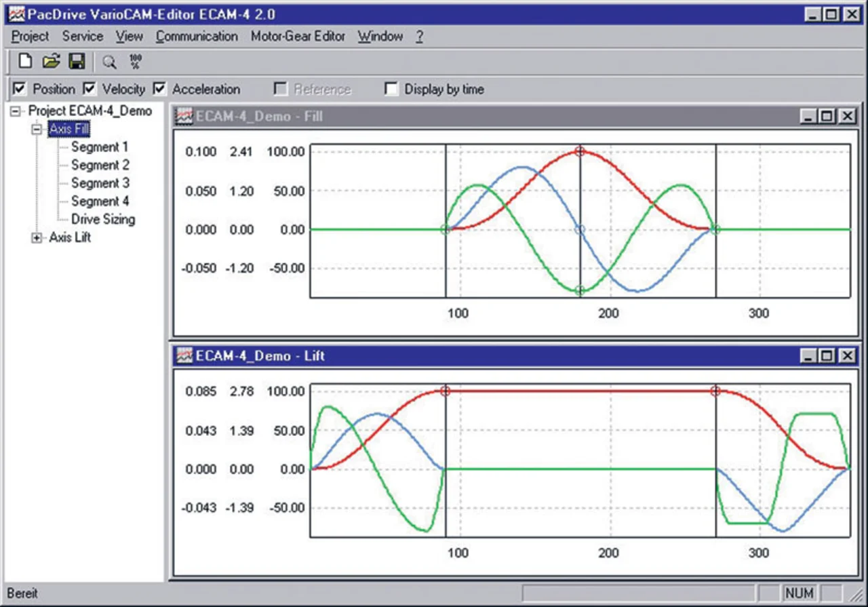Click the 100% zoom reset icon
Screen dimensions: 868x607
click(135, 62)
